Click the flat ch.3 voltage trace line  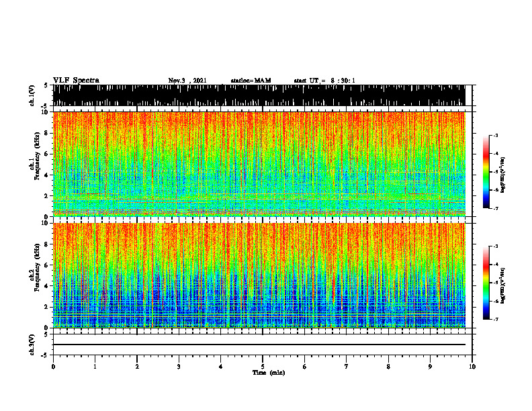[259, 345]
